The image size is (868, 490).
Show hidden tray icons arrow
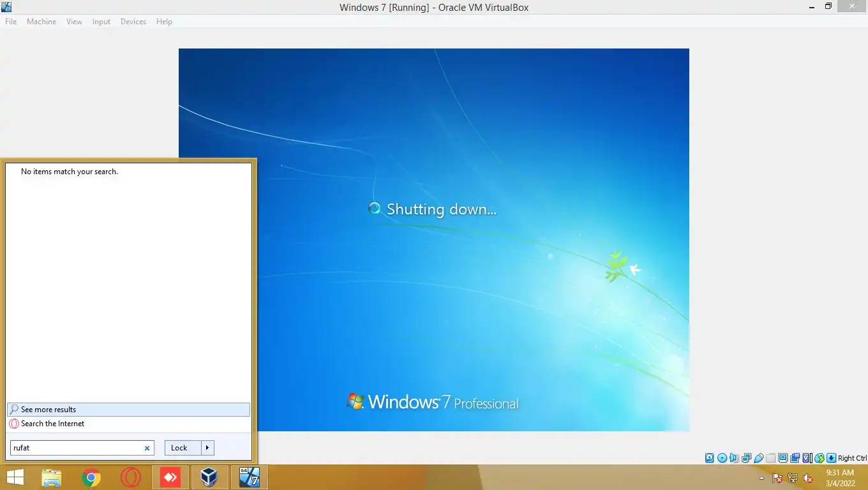tap(761, 478)
